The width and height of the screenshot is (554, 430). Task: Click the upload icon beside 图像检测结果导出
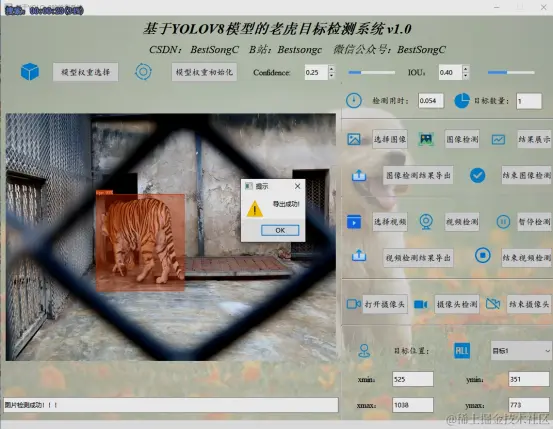(359, 175)
